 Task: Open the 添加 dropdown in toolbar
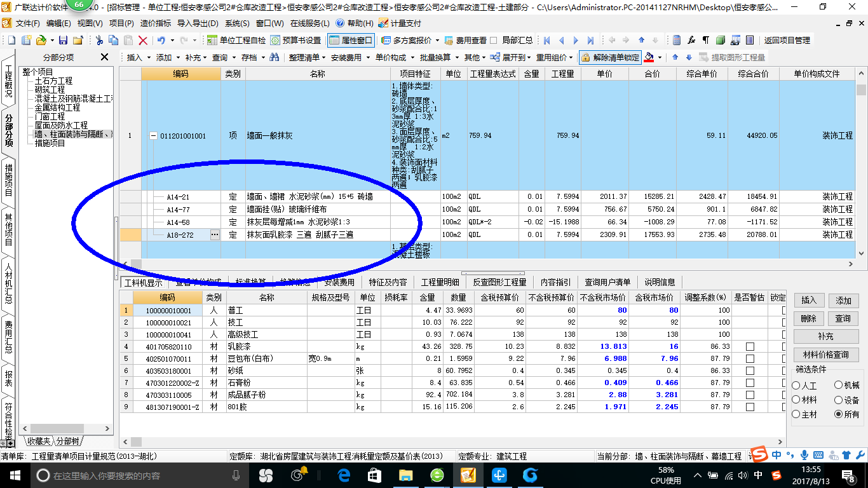pyautogui.click(x=168, y=57)
